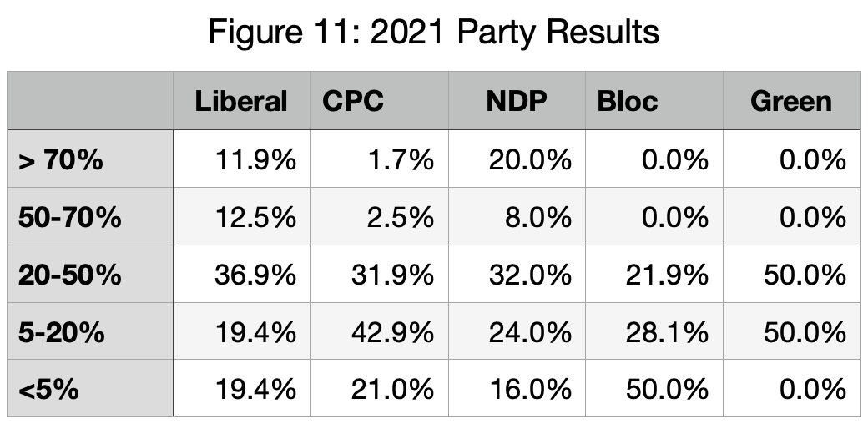Select the <5% row label
868x424 pixels.
(x=48, y=389)
